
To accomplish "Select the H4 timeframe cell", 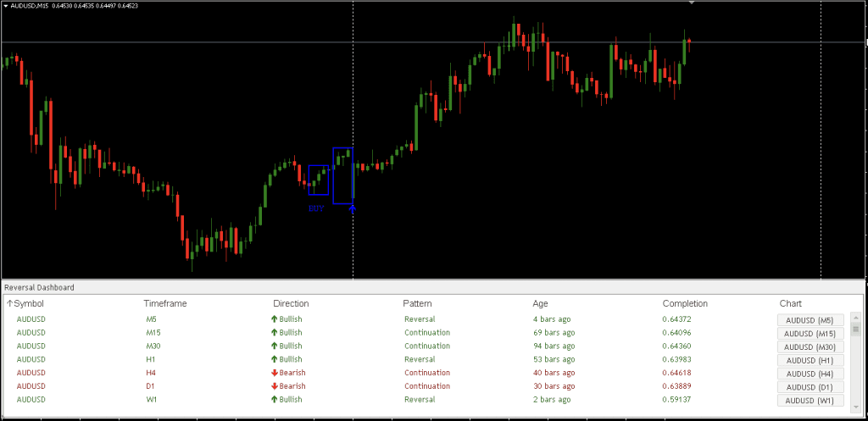I will pyautogui.click(x=151, y=373).
